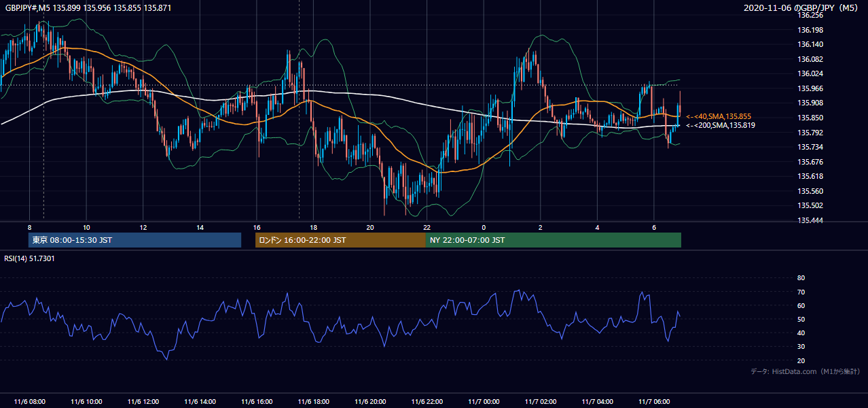Click the bottom date label 11/7 04:00
Screen dimensions: 868x408
click(598, 402)
